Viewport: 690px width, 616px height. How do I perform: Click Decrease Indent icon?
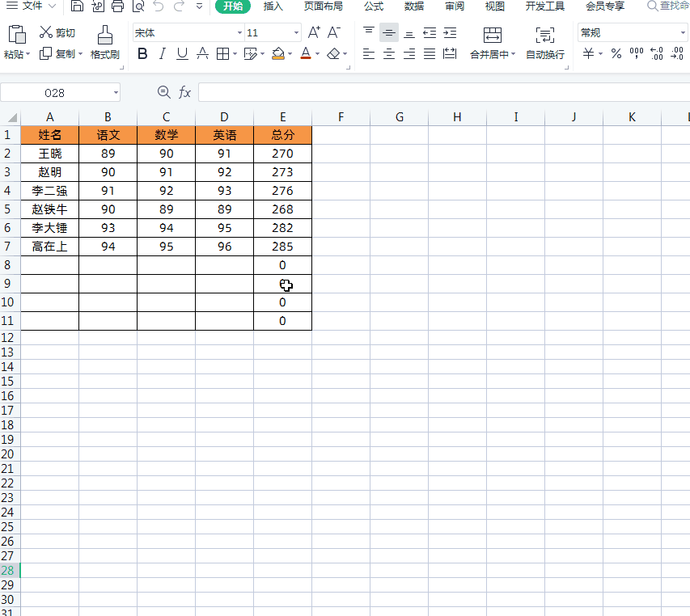pos(430,32)
